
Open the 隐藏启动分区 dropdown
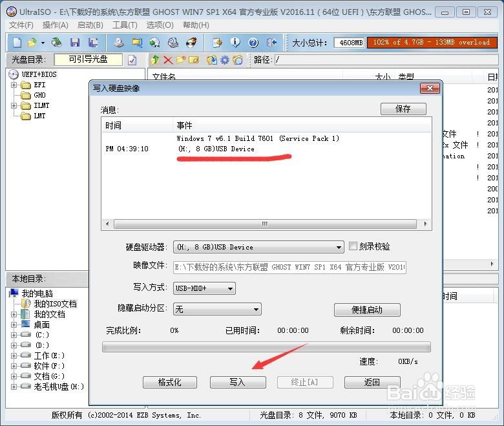[x=256, y=309]
